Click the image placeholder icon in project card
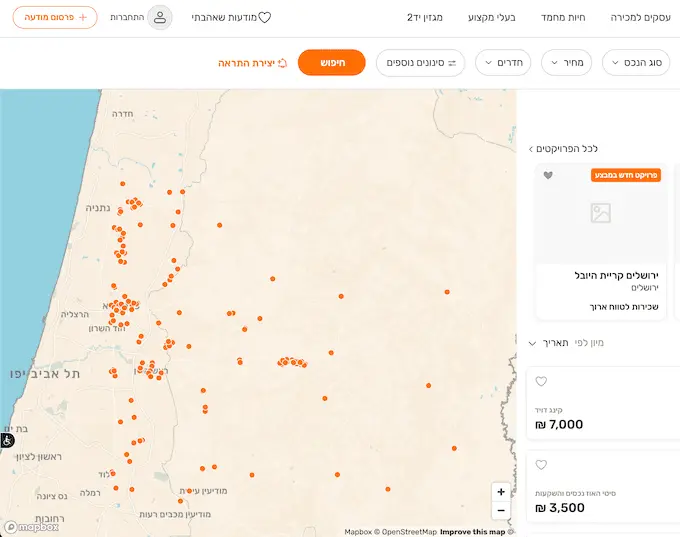The image size is (680, 537). [x=601, y=213]
